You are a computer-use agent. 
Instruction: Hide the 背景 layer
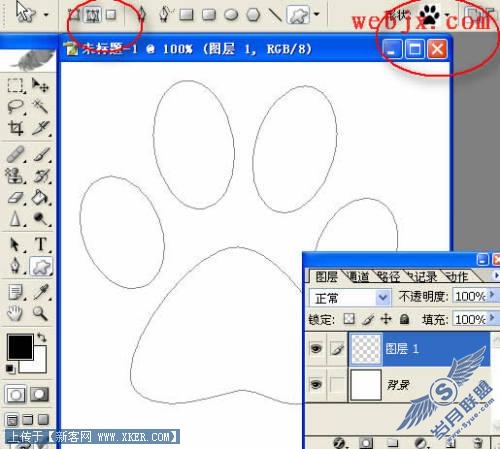[316, 384]
